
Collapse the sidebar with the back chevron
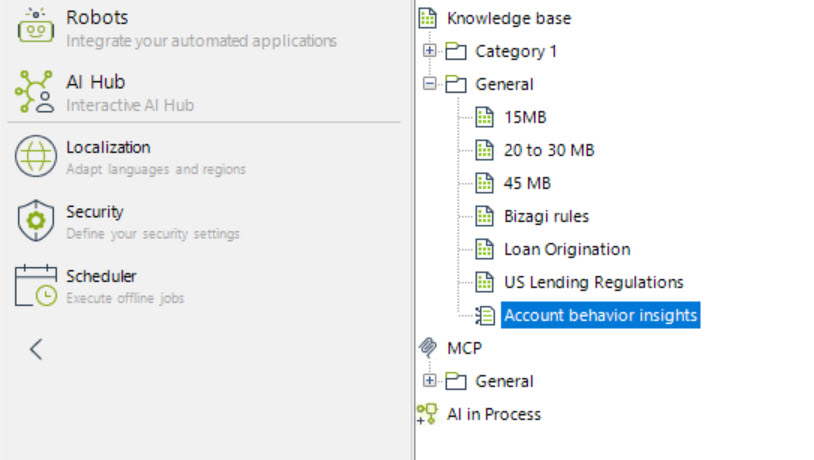tap(36, 349)
